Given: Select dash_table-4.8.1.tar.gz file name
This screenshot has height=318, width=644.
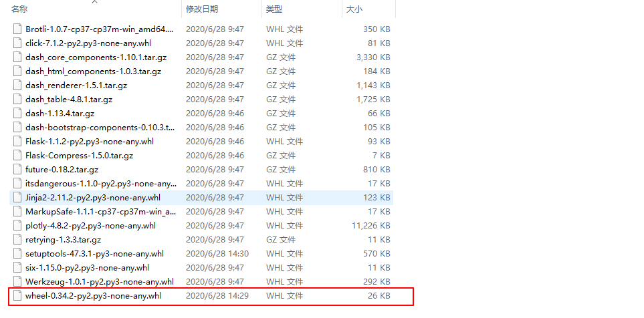Looking at the screenshot, I should 69,100.
